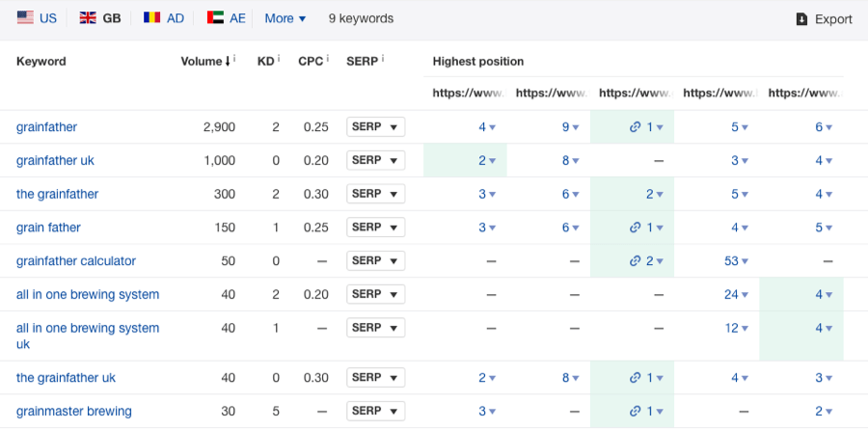Click the KD info icon
The width and height of the screenshot is (868, 429).
(279, 60)
